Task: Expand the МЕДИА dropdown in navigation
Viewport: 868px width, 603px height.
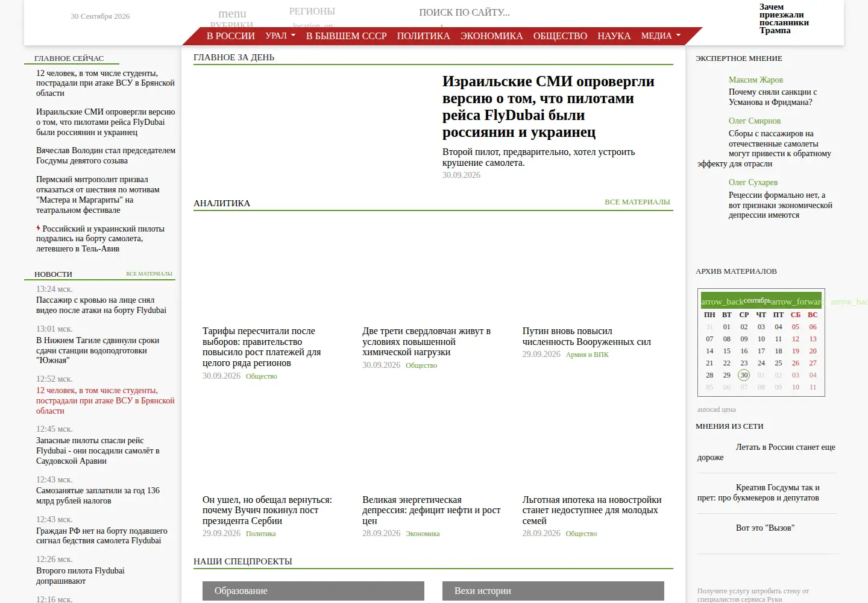Action: [661, 36]
